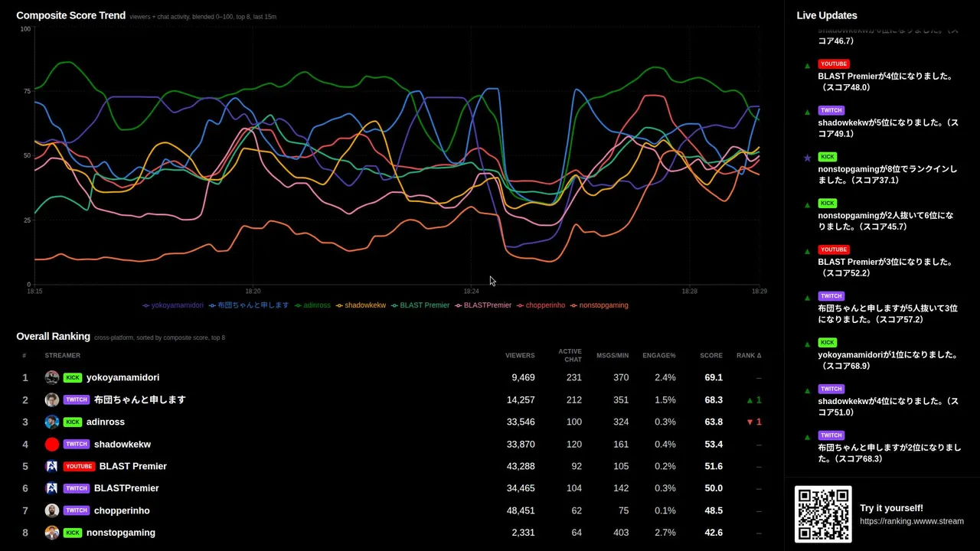
Task: Click the 18:24 time label on the chart axis
Action: click(x=471, y=292)
